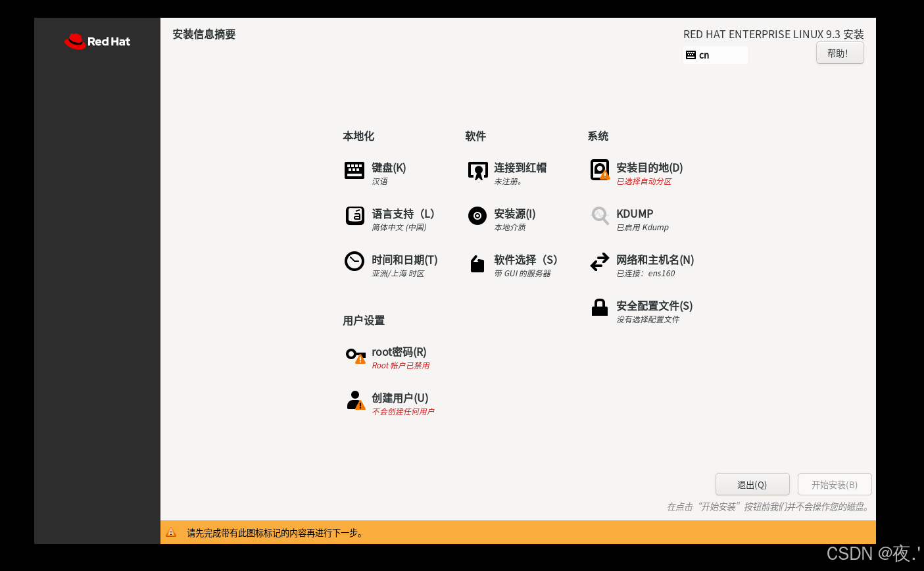This screenshot has width=924, height=571.
Task: Click 带 GUI 的服务器 text
Action: (x=522, y=274)
